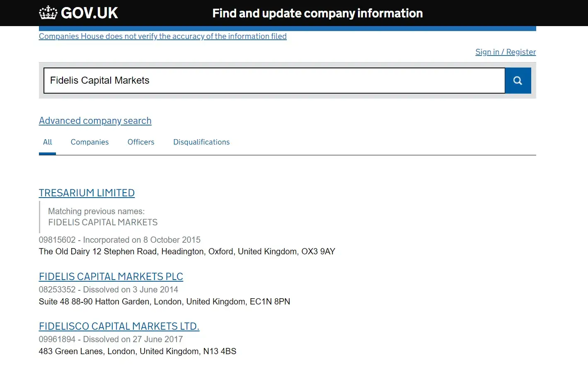Open Companies House accuracy disclaimer link

[163, 36]
